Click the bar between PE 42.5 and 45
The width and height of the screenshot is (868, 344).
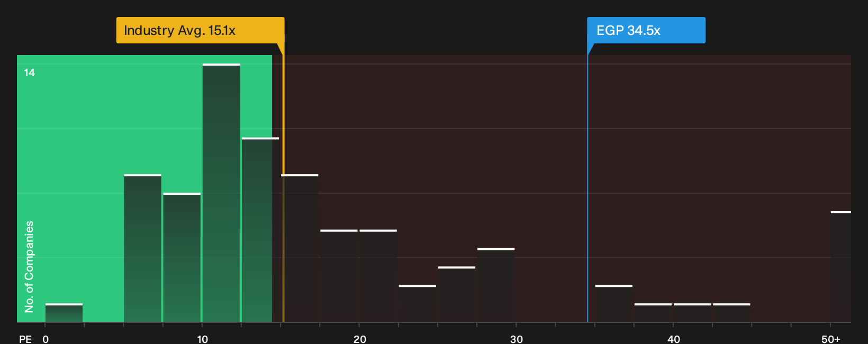pyautogui.click(x=731, y=313)
